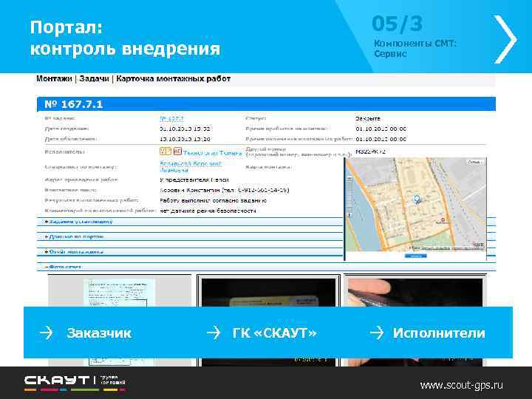Viewport: 532px width, 399px height.
Task: Click the blue button below the map
Action: coord(415,256)
